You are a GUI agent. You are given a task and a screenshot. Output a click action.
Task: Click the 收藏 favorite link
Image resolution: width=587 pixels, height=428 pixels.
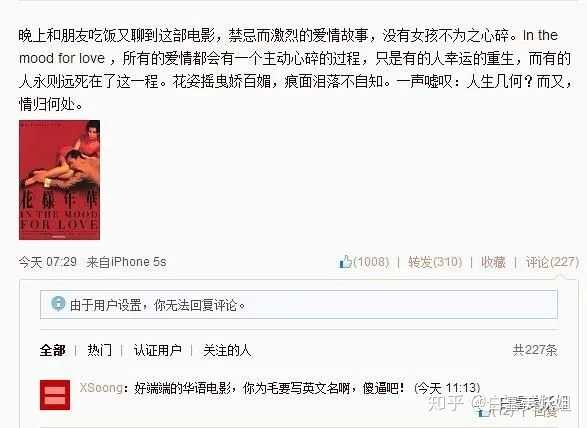pyautogui.click(x=493, y=262)
